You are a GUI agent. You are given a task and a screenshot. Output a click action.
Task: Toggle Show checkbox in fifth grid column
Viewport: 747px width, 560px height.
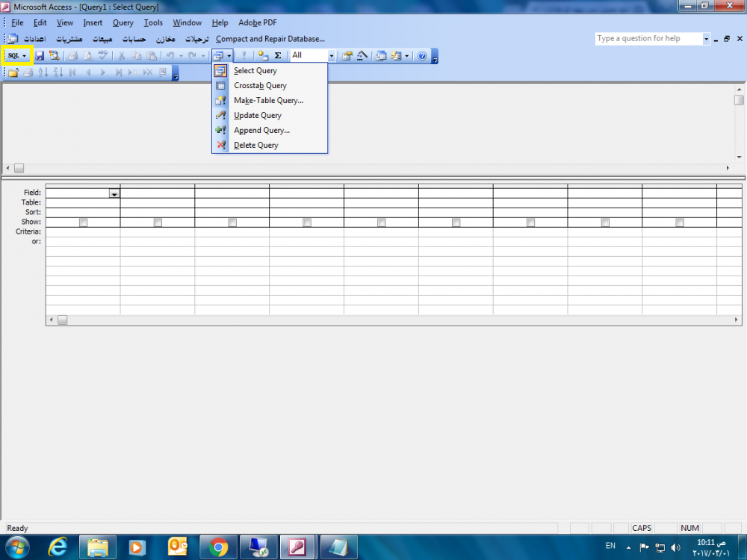(x=382, y=223)
